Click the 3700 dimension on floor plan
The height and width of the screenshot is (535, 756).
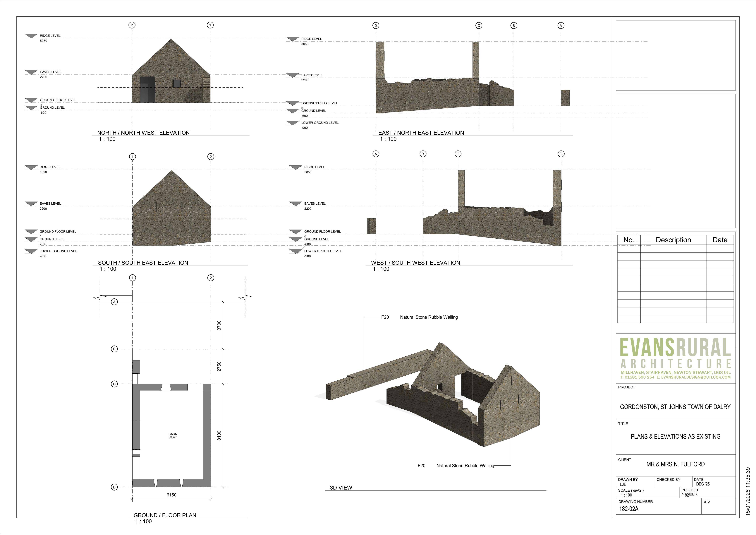click(x=219, y=325)
